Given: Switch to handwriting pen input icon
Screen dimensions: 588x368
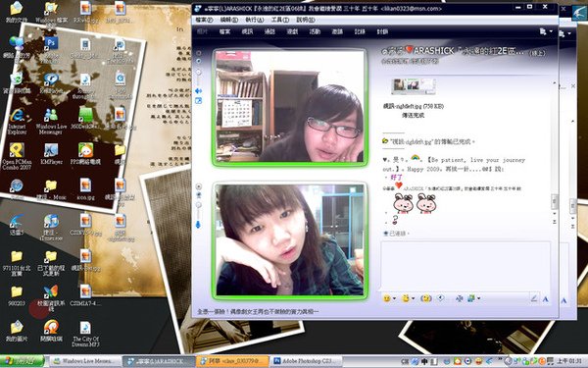Looking at the screenshot, I should (534, 299).
